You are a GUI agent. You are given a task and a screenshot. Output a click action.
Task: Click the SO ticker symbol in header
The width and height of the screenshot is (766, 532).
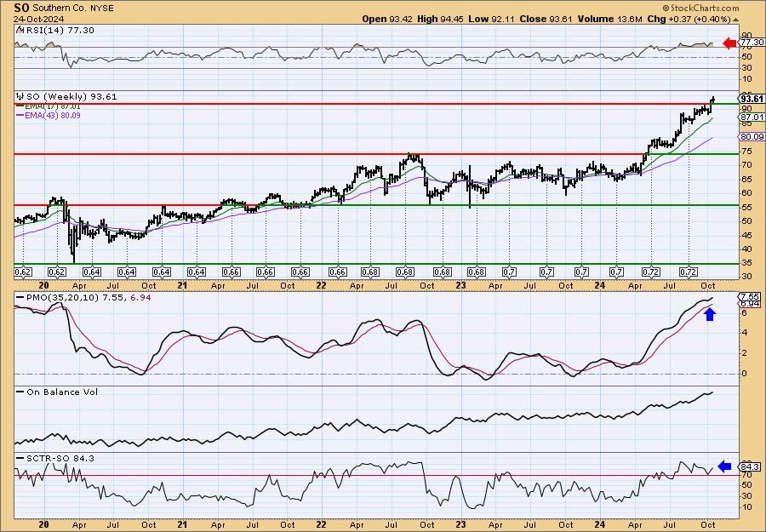tap(20, 8)
